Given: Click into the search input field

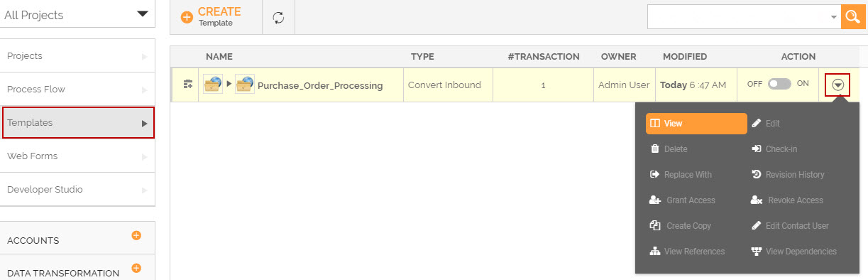Looking at the screenshot, I should pyautogui.click(x=738, y=17).
